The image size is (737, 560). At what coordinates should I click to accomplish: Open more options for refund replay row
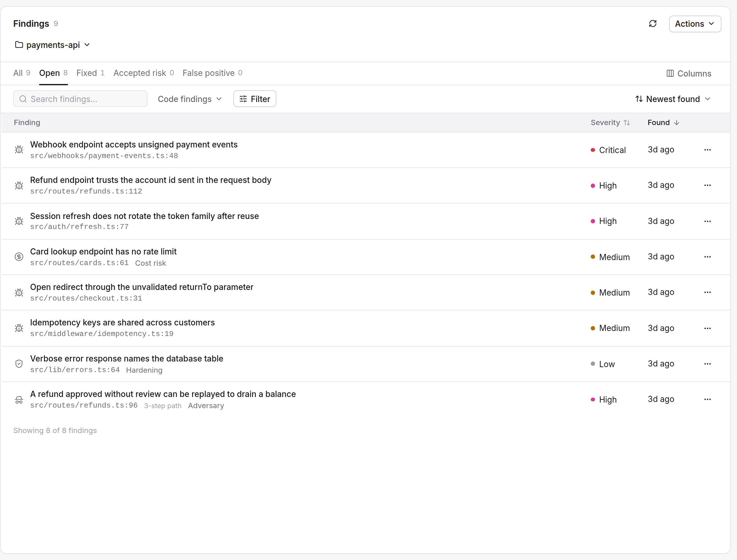(707, 399)
